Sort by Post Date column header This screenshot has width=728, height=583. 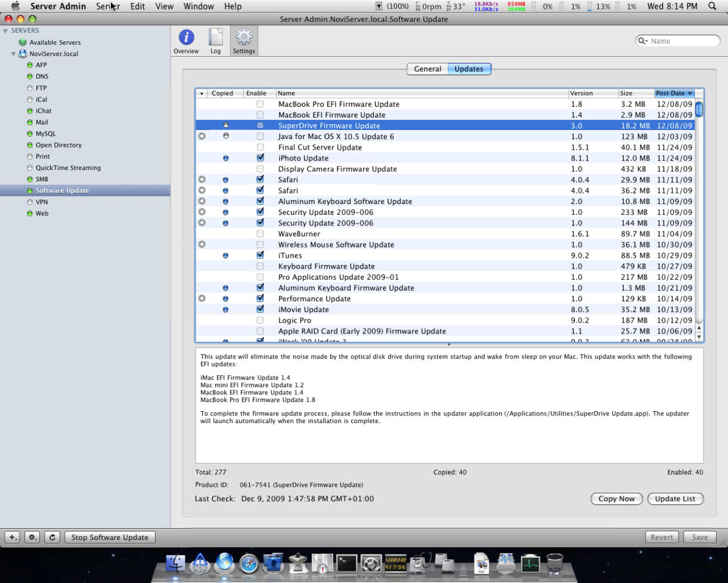point(674,93)
